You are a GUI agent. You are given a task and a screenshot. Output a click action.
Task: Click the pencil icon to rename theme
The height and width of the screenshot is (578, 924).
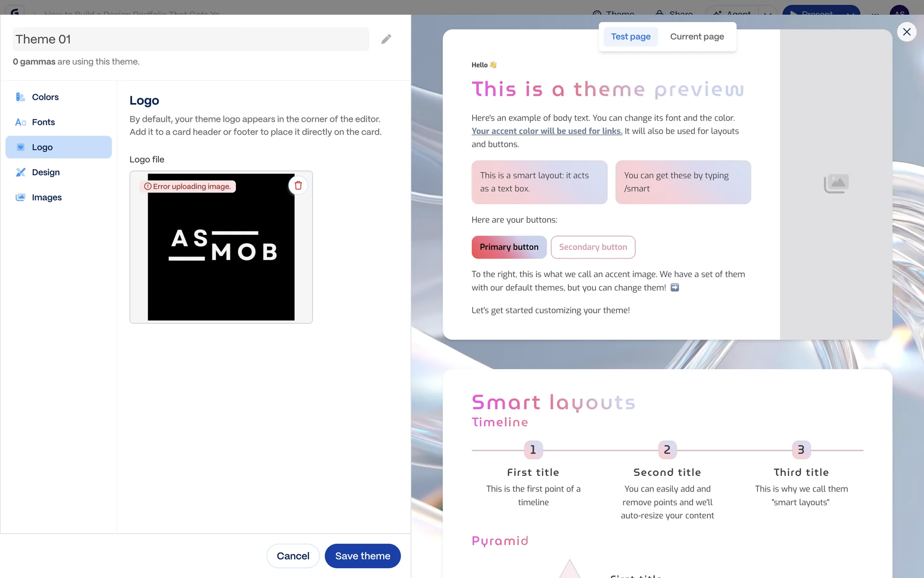[x=386, y=39]
